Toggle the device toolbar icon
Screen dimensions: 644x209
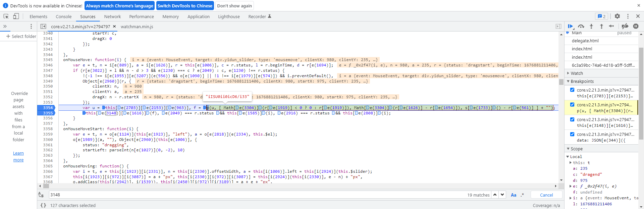point(16,16)
